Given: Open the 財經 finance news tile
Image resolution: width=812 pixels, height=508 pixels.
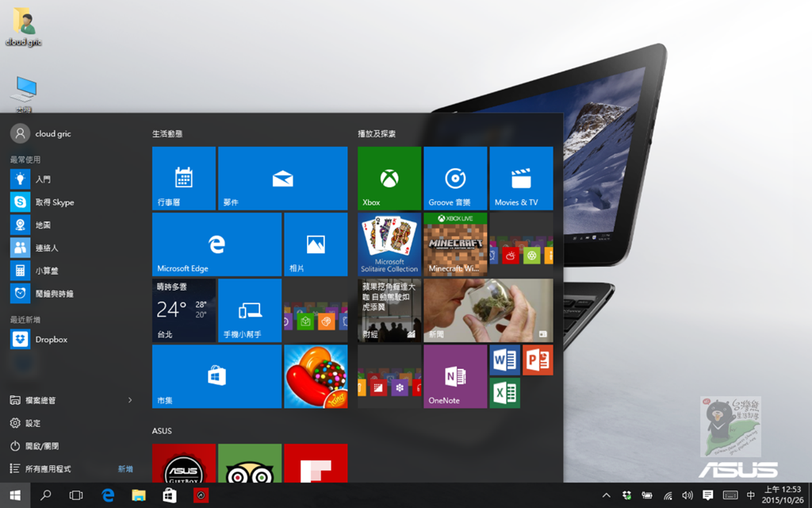Looking at the screenshot, I should pos(389,310).
